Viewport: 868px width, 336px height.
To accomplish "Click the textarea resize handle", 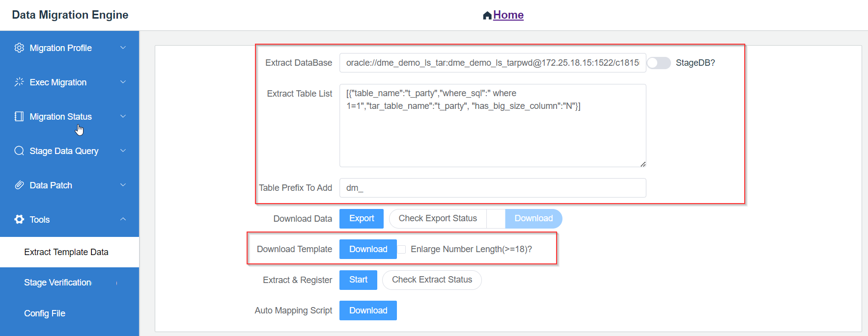I will pos(643,164).
